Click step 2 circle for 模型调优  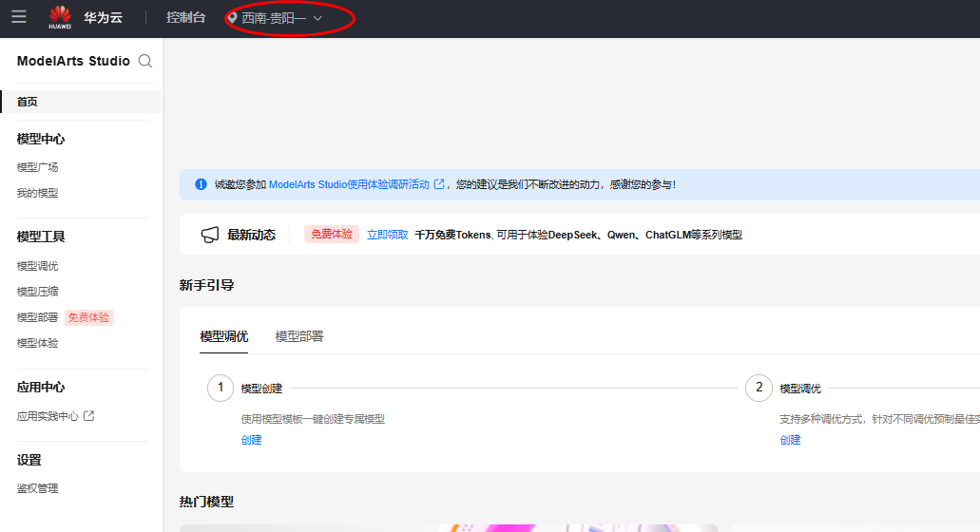(759, 388)
